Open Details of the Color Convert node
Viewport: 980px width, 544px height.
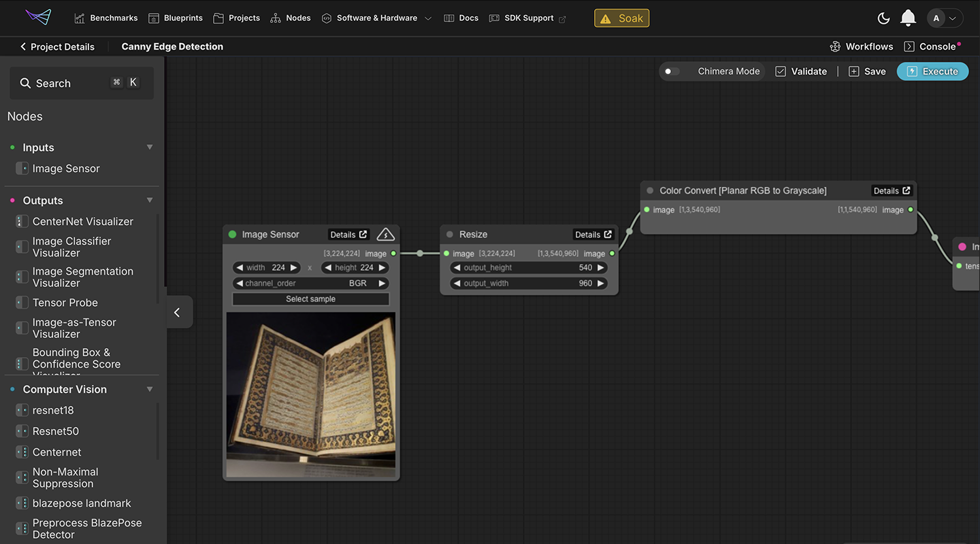coord(892,191)
